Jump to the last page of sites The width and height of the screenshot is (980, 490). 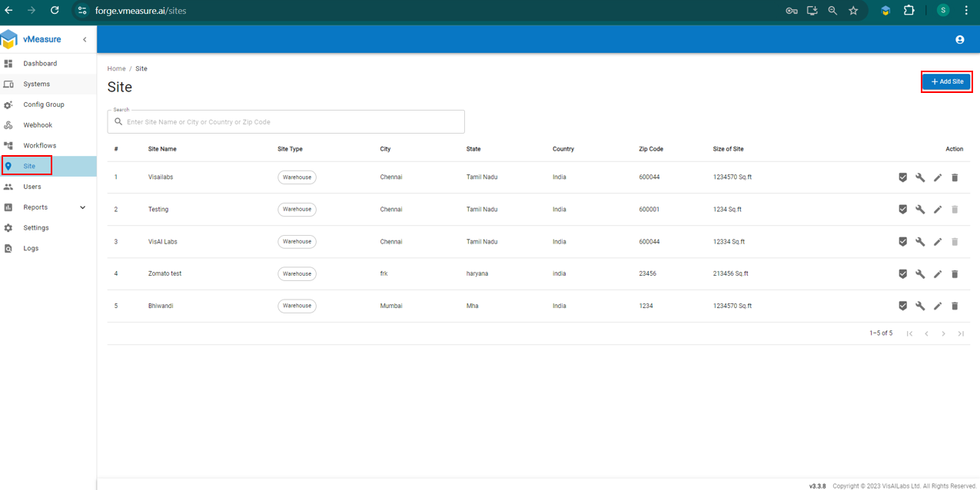(x=961, y=333)
